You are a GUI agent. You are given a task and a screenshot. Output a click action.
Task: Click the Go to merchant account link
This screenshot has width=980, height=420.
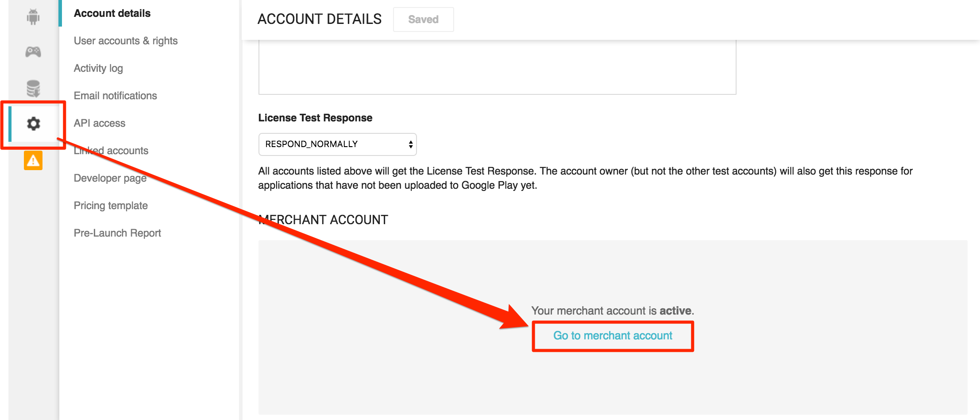613,336
